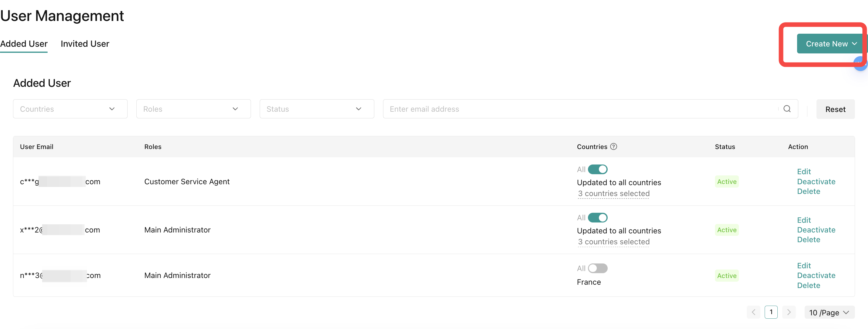Viewport: 868px width, 329px height.
Task: Open the Countries column help tooltip icon
Action: [x=614, y=147]
